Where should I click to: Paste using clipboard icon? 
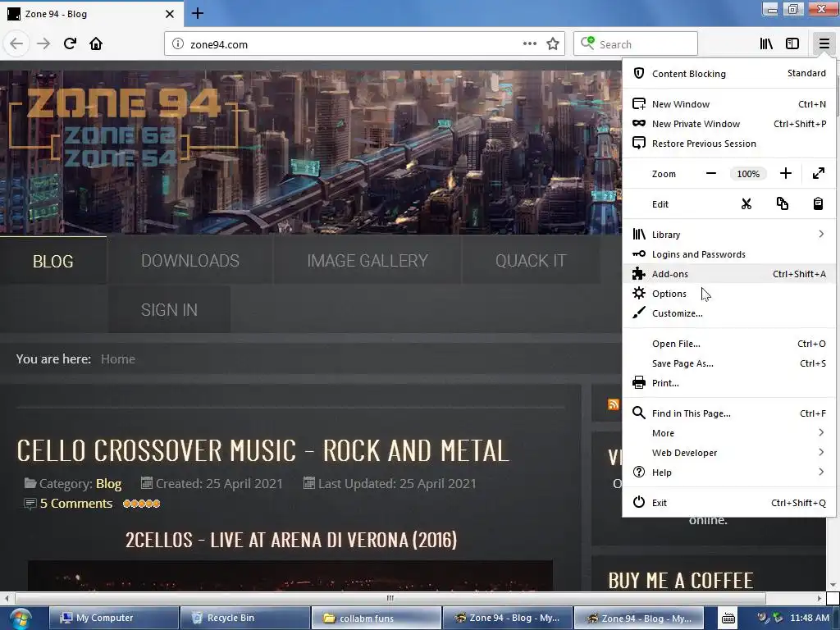818,204
